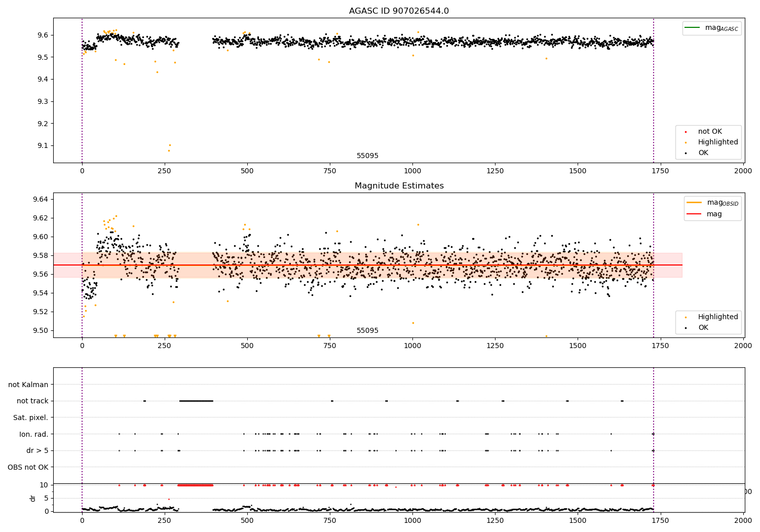Screen dimensions: 760x532
Task: Click the 9.6 tick on the top y-axis
Action: tap(43, 35)
